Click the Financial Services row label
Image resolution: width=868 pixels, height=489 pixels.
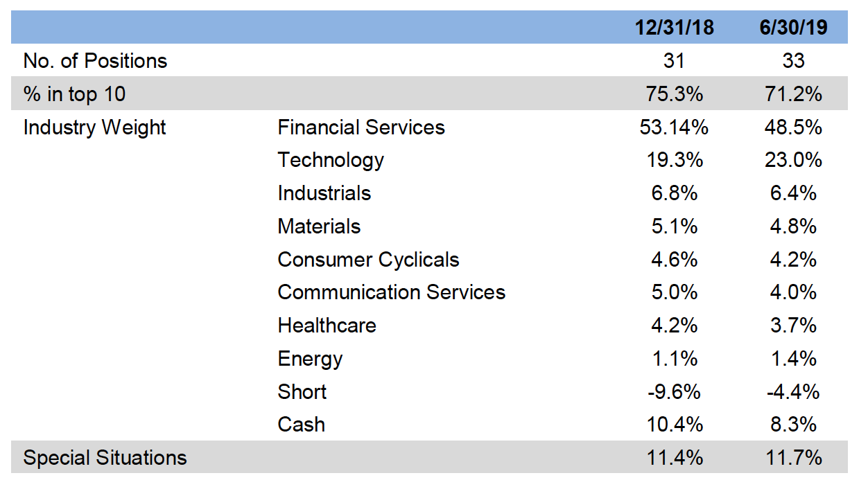(361, 127)
